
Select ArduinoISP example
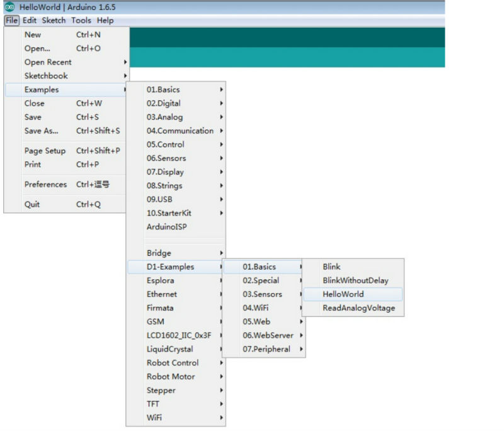coord(166,226)
